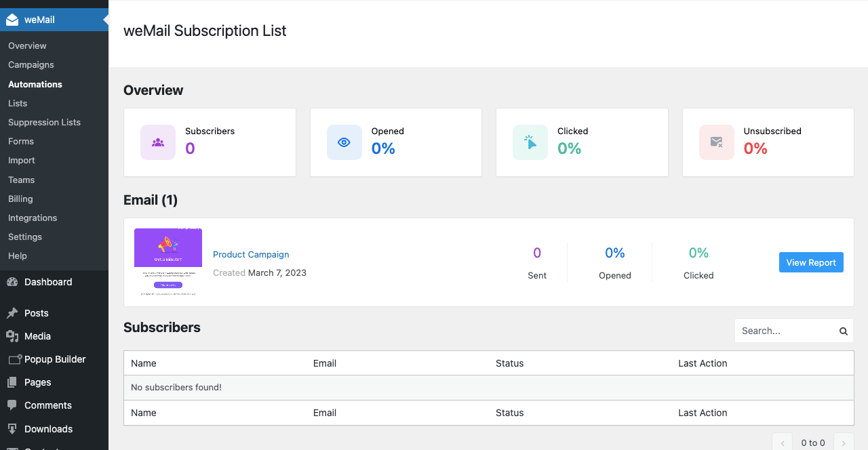This screenshot has height=450, width=868.
Task: Click the Subscribers section heading
Action: coord(162,327)
